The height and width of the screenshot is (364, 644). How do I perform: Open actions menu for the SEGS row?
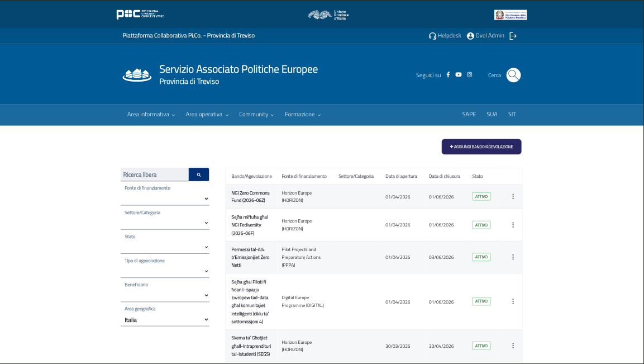513,346
